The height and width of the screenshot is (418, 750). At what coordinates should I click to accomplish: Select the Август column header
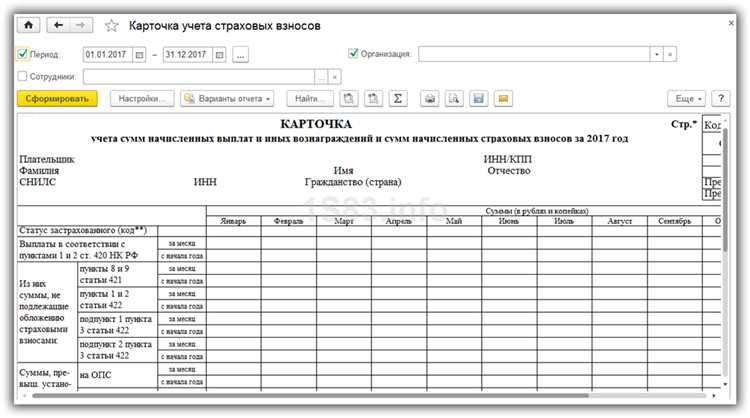[619, 221]
